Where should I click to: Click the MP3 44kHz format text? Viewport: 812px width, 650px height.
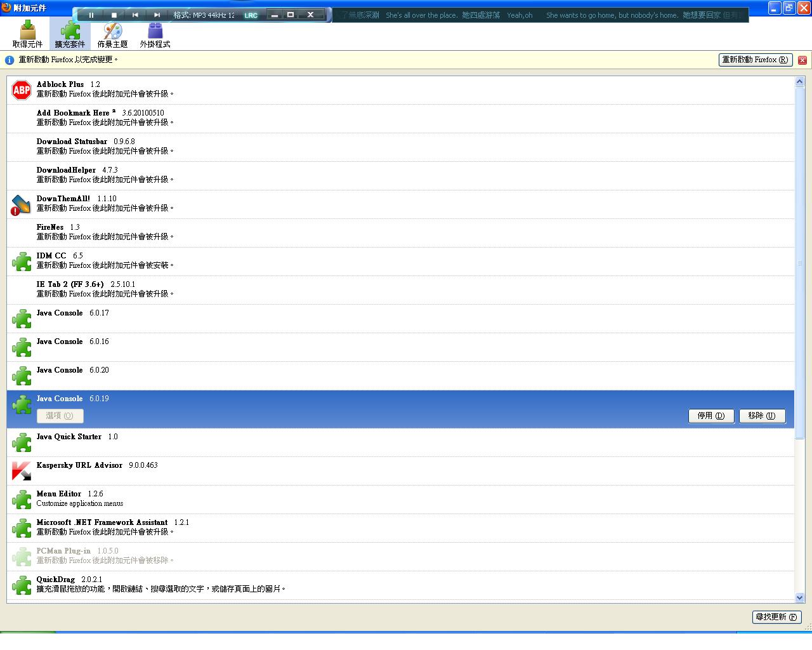pyautogui.click(x=204, y=15)
